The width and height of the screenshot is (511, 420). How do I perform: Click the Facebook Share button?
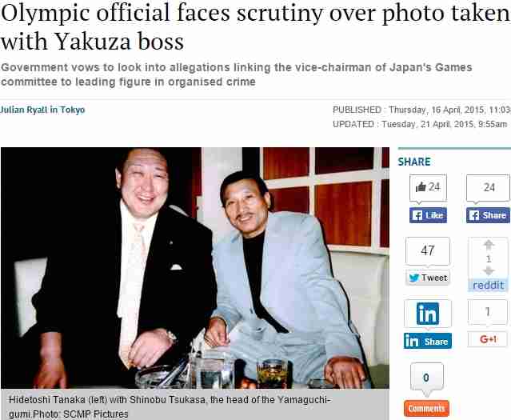pyautogui.click(x=488, y=215)
